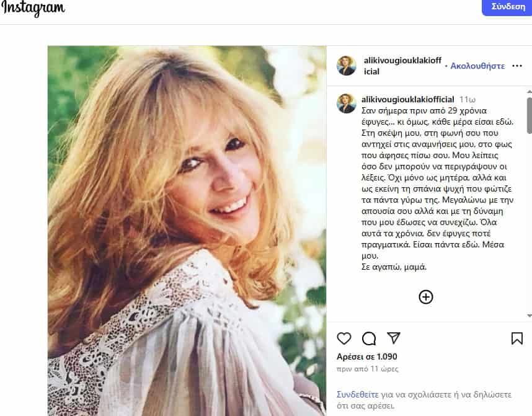View likes count Αρέσει σε 1.090
This screenshot has height=416, width=532.
point(367,356)
